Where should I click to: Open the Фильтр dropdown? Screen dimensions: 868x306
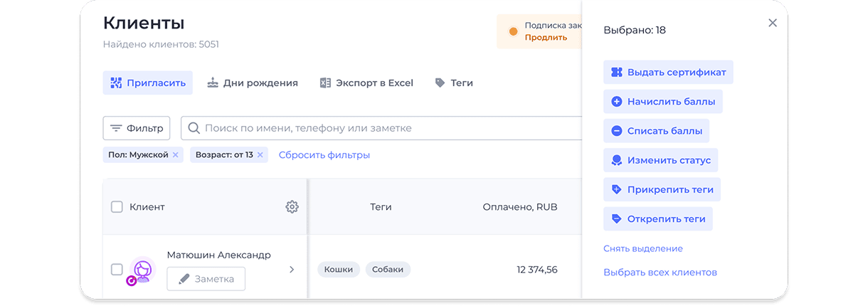tap(137, 128)
